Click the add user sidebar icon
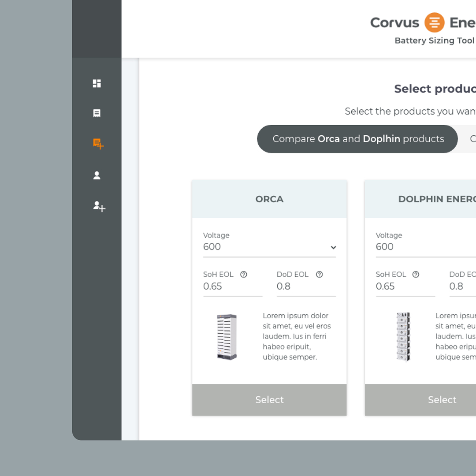Viewport: 476px width, 476px height. click(99, 206)
